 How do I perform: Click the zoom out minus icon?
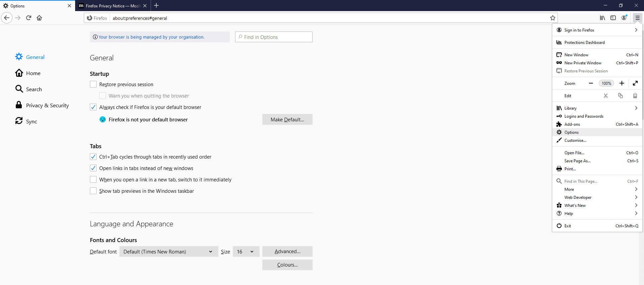click(x=591, y=83)
